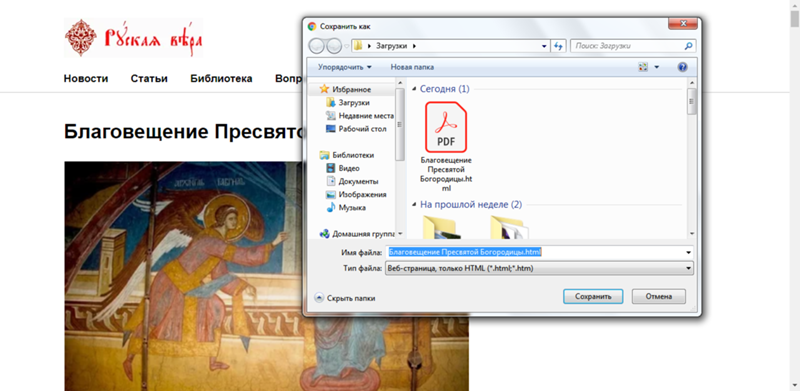The image size is (800, 391).
Task: Click the Отмена button
Action: point(659,296)
